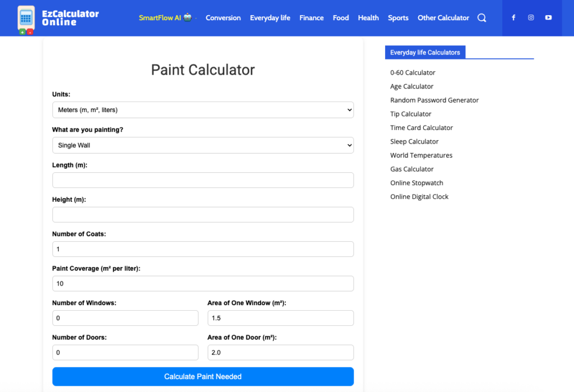
Task: Expand the 'What are you painting?' selector
Action: [203, 145]
